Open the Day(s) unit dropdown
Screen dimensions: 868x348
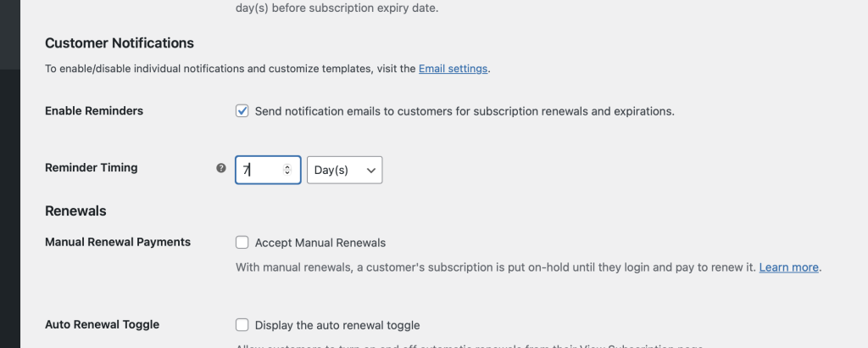(344, 170)
